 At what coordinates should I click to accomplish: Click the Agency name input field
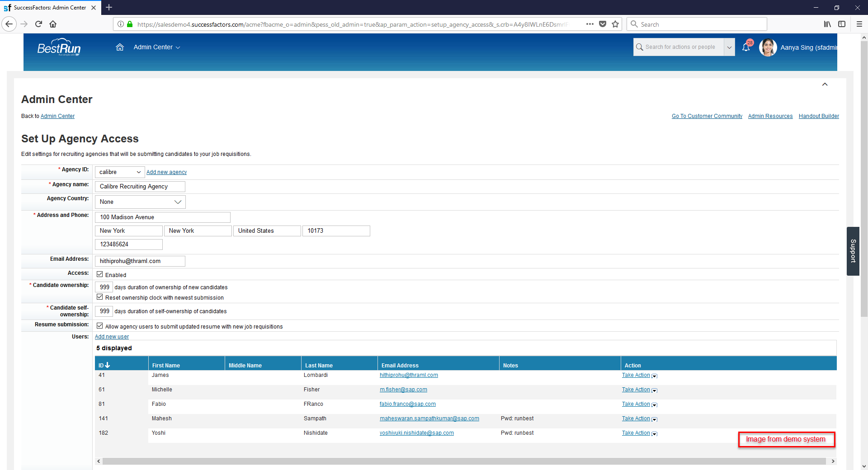pyautogui.click(x=140, y=187)
